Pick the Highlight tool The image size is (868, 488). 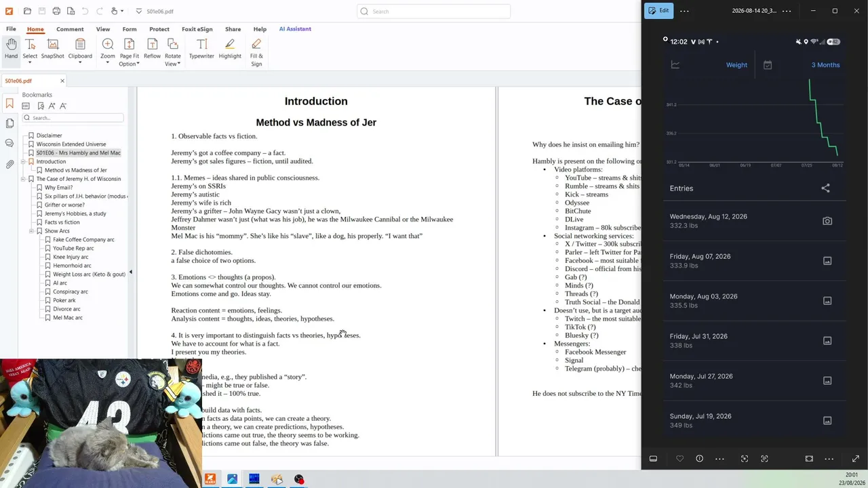coord(230,48)
